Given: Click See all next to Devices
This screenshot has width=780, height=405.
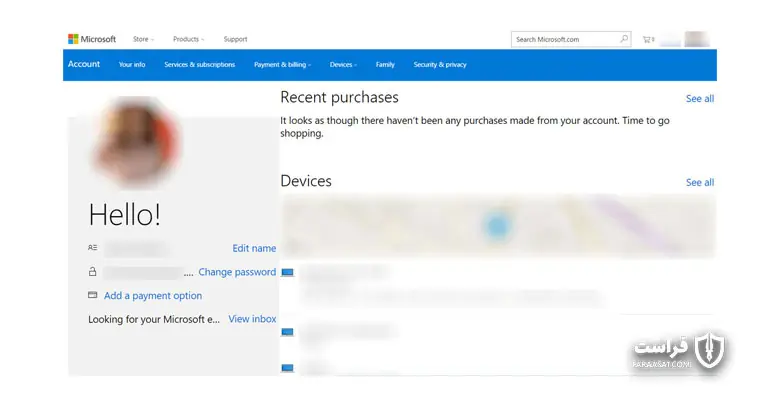Looking at the screenshot, I should click(699, 182).
